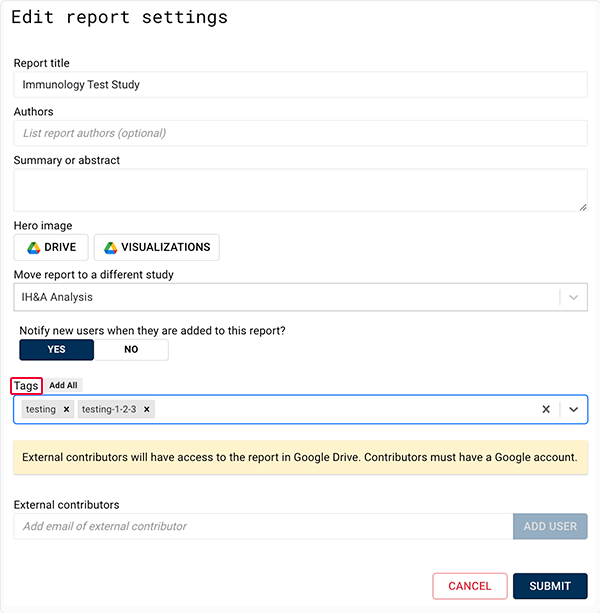Viewport: 600px width, 613px height.
Task: Remove the 'testing-1-2-3' tag chip
Action: [147, 409]
